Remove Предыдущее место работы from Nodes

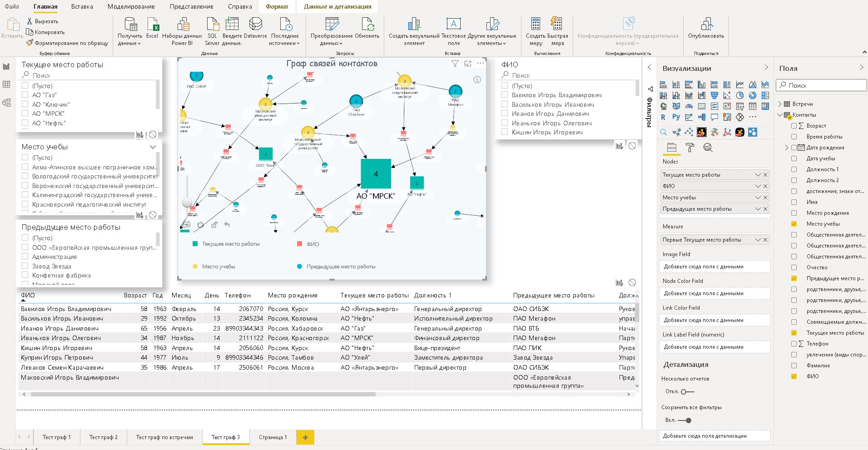(x=765, y=209)
